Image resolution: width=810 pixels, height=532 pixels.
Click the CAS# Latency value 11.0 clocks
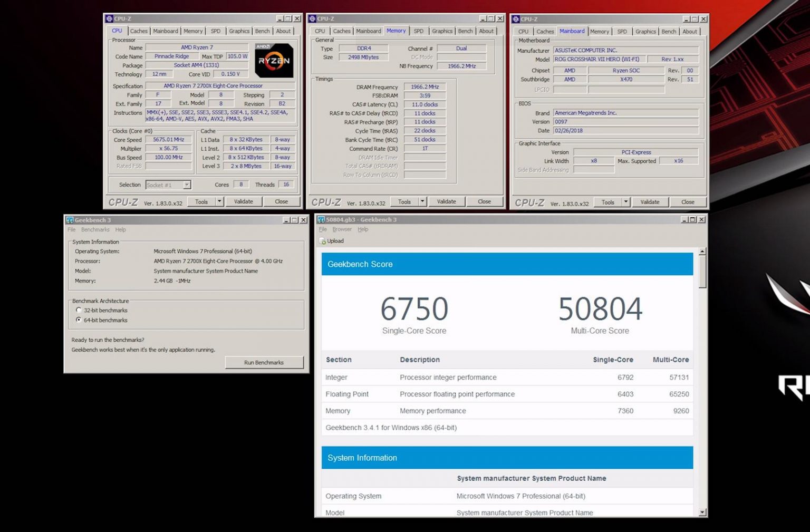[425, 104]
